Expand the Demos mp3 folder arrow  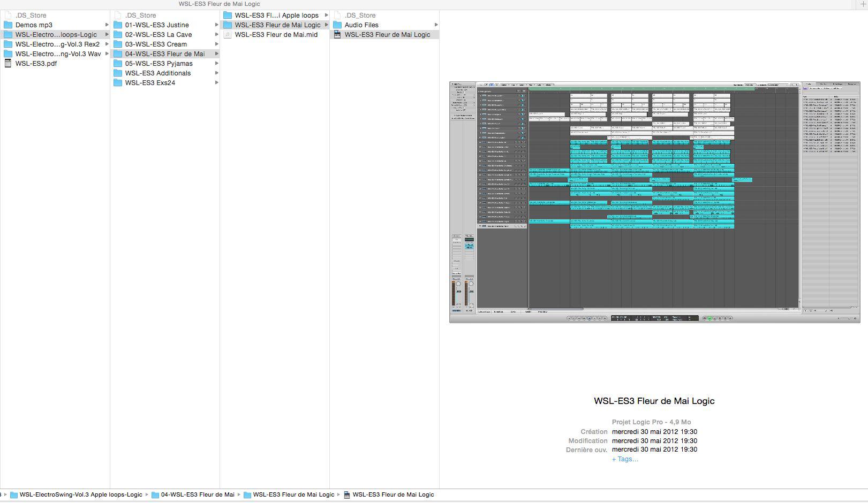coord(107,25)
